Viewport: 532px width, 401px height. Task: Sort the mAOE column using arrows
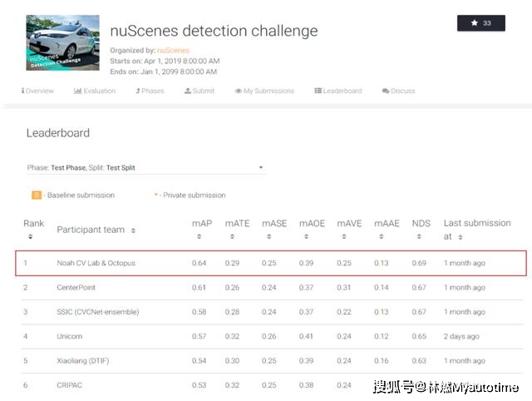click(x=306, y=236)
